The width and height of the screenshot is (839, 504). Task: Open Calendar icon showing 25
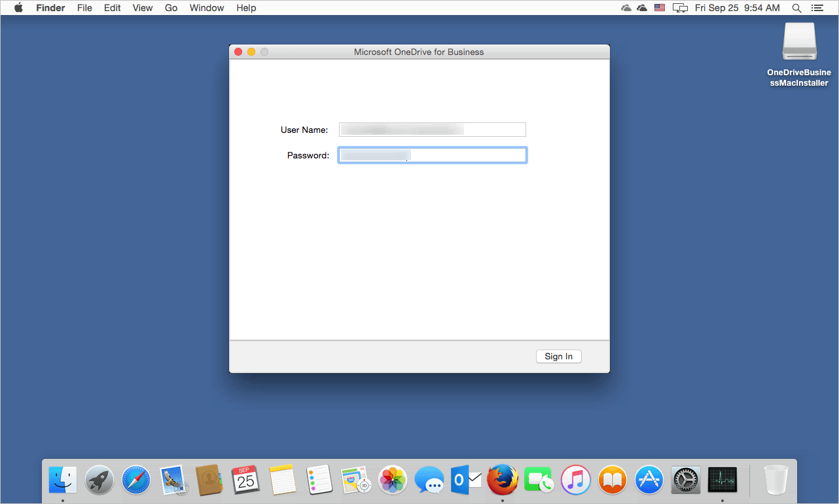tap(246, 480)
